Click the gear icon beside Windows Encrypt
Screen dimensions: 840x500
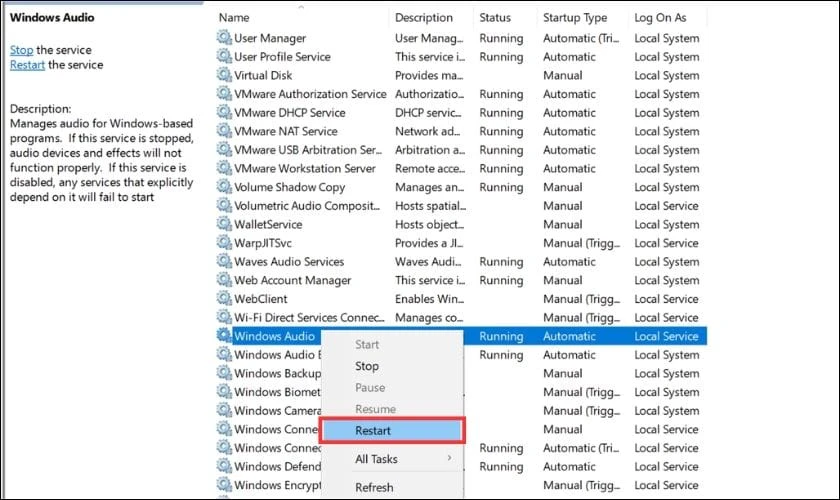pos(224,484)
